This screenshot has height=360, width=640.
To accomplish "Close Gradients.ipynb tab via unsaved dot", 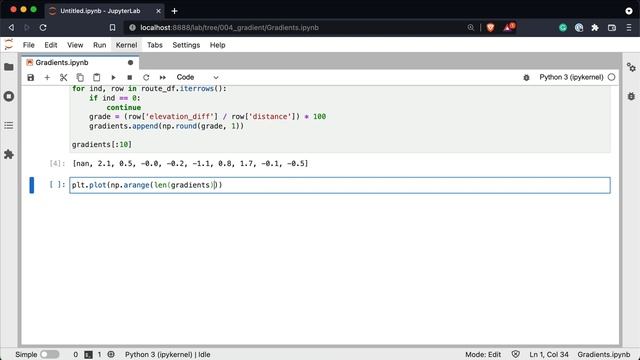I will (x=131, y=62).
